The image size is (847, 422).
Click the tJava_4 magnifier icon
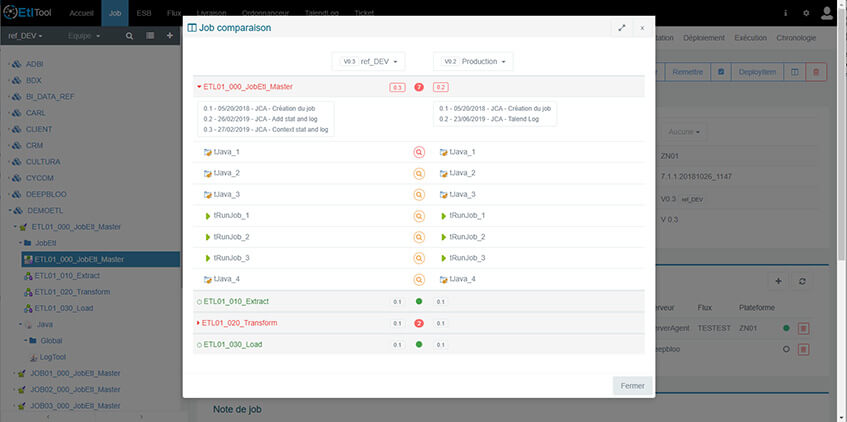419,279
